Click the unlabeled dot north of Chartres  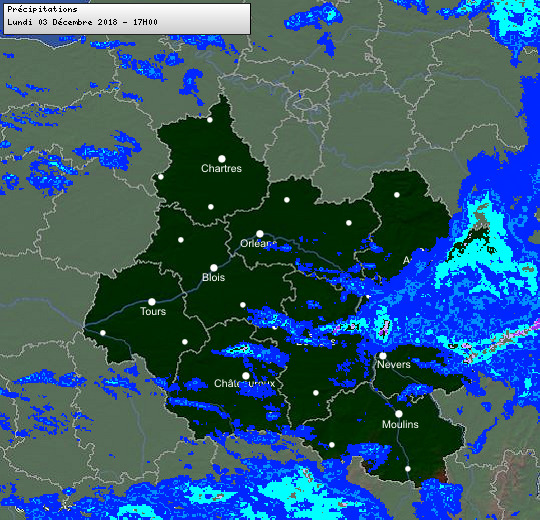(x=210, y=120)
